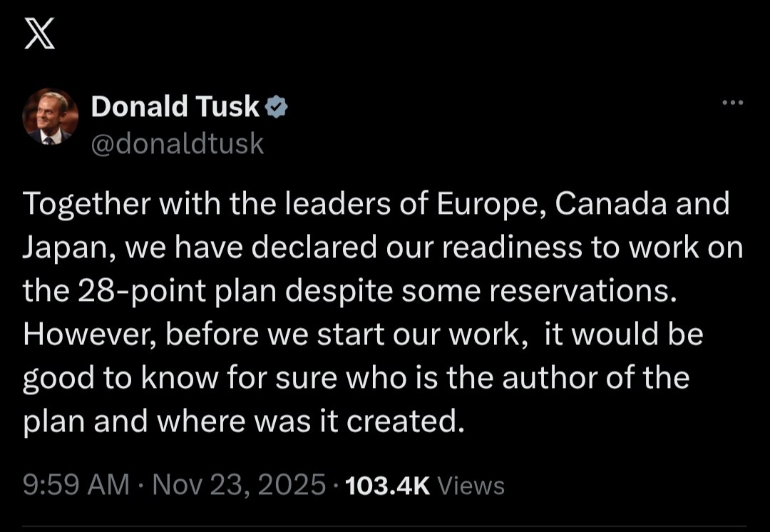Open the three-dot more options menu

point(732,104)
